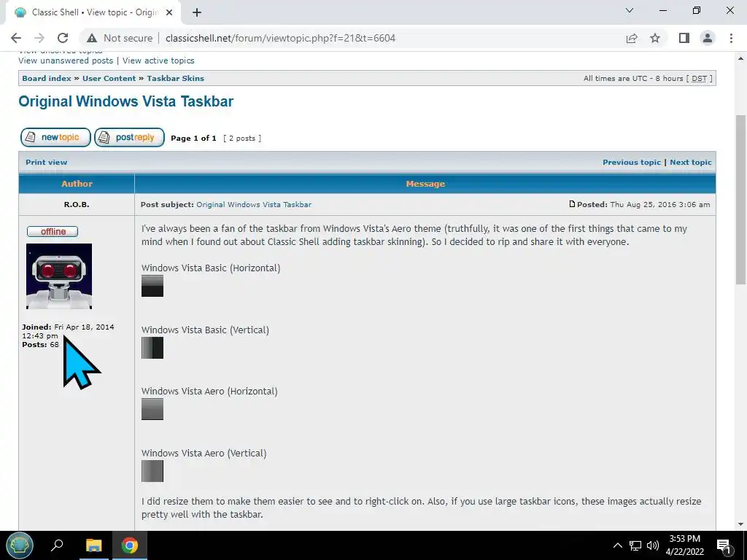Open the browser side panel
The width and height of the screenshot is (747, 560).
(684, 38)
